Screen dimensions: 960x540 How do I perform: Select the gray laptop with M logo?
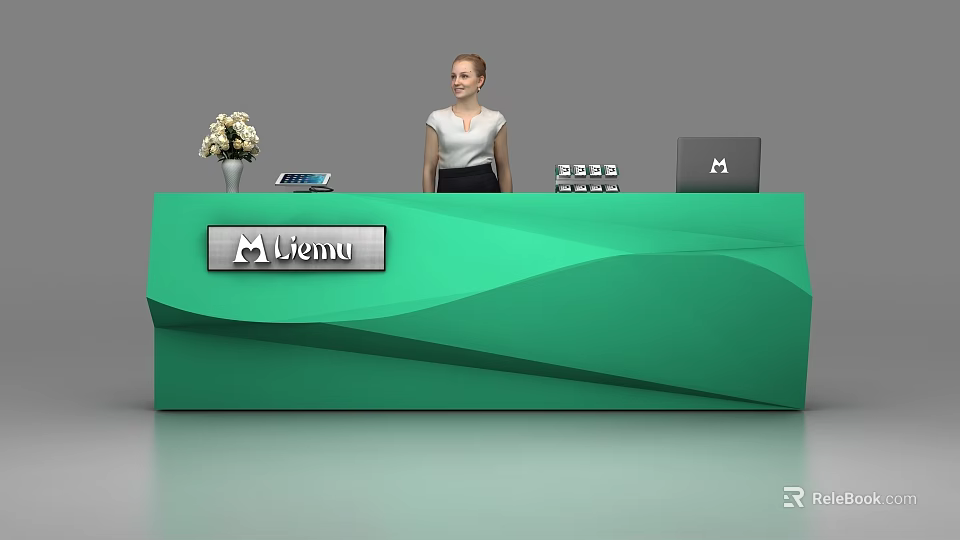point(718,165)
